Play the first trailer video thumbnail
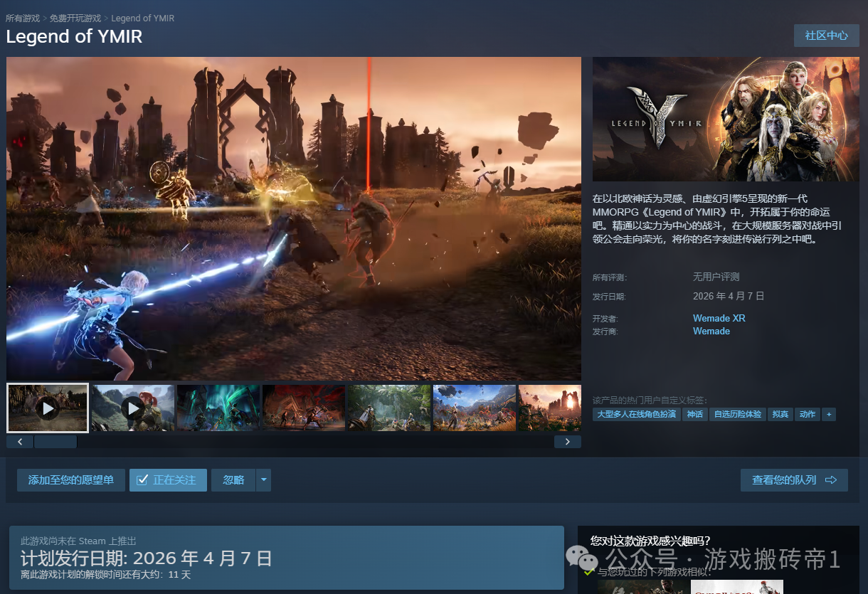868x594 pixels. pyautogui.click(x=48, y=408)
